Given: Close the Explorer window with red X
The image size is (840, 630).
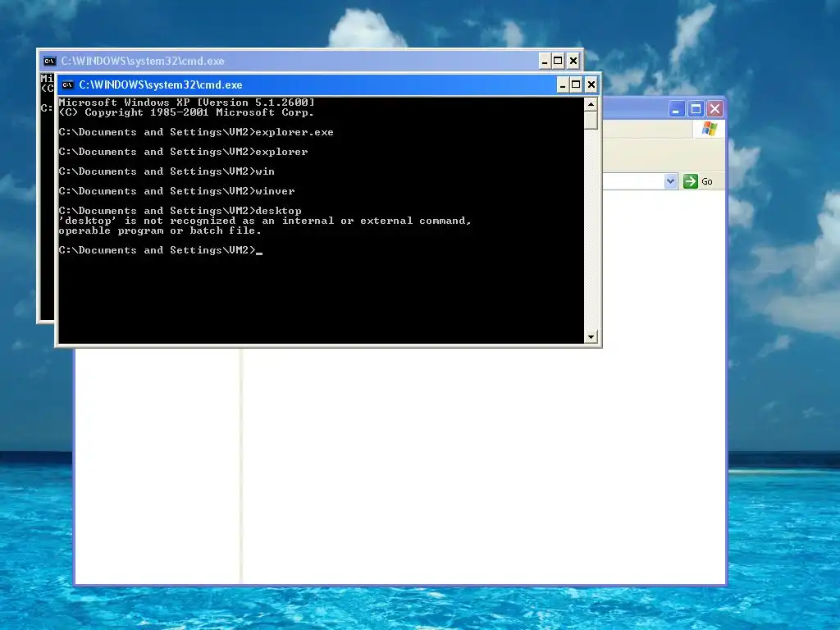Looking at the screenshot, I should tap(714, 109).
